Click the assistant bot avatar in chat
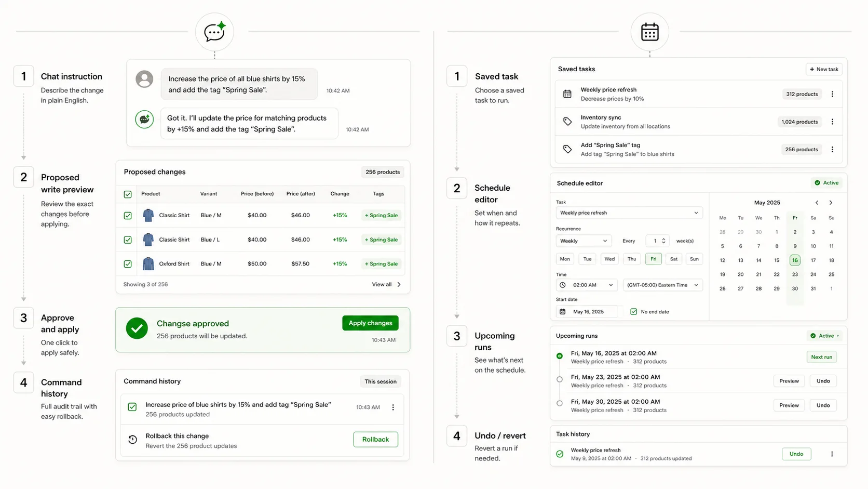868x489 pixels. point(144,119)
